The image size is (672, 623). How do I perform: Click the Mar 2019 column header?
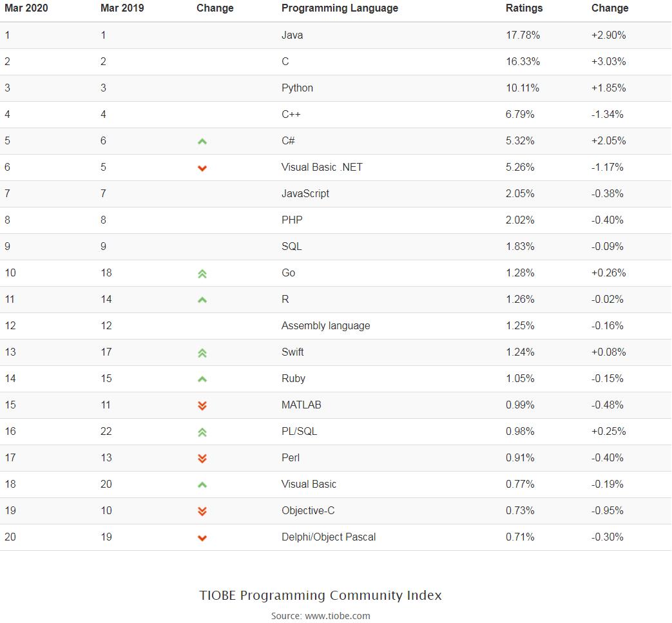click(122, 8)
